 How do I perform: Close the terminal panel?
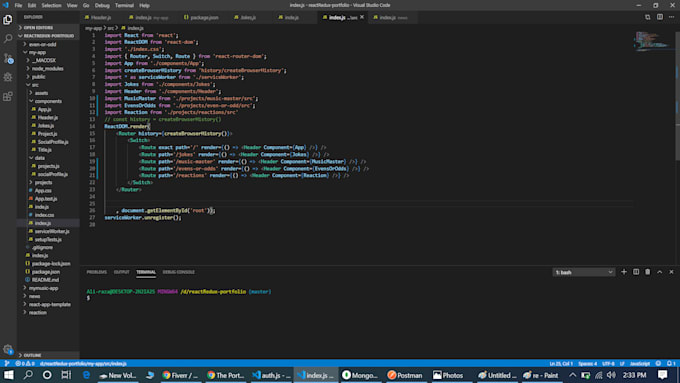coord(671,272)
